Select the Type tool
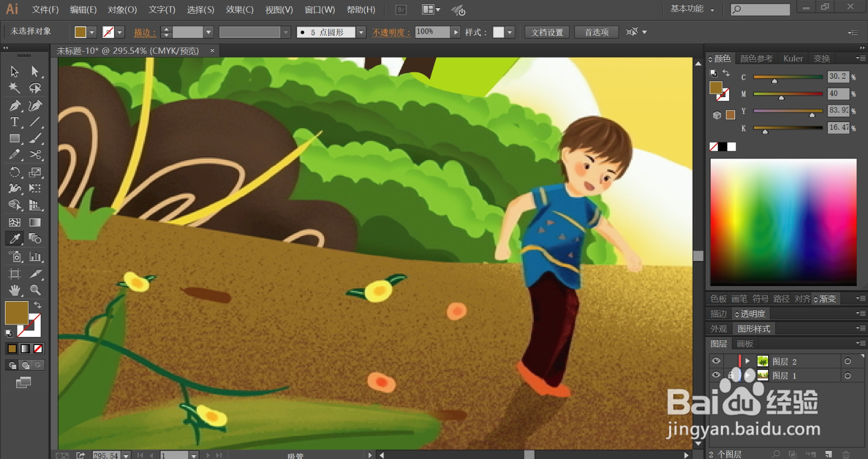868x459 pixels. coord(15,122)
